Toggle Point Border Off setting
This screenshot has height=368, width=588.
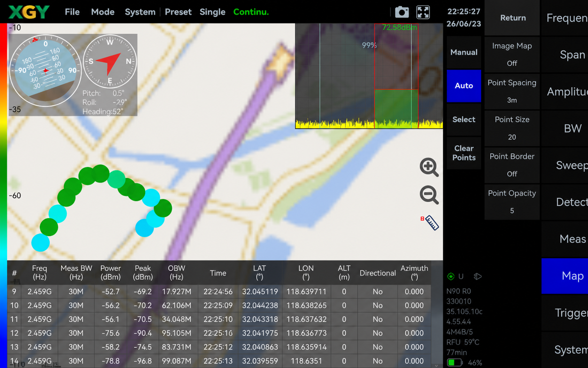[x=512, y=165]
